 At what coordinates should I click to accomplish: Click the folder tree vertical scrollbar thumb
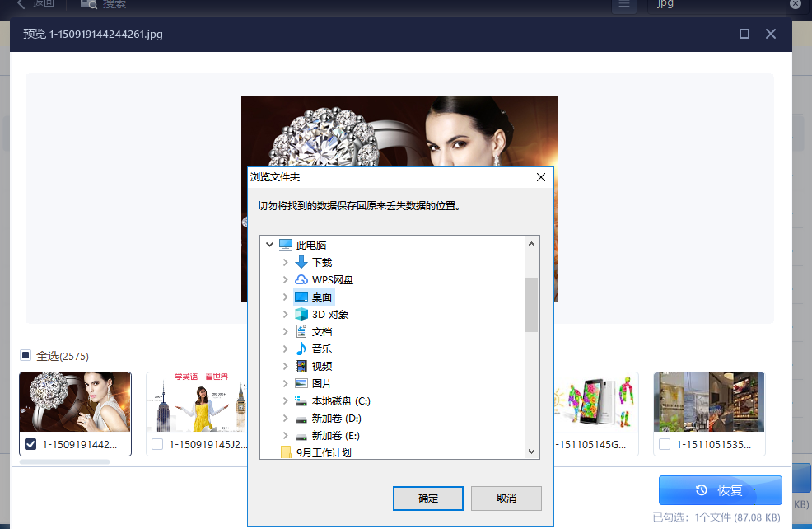point(531,304)
